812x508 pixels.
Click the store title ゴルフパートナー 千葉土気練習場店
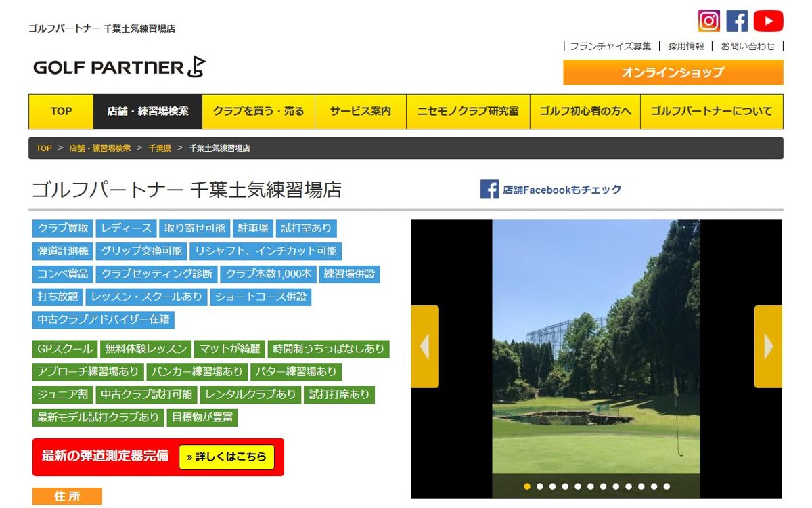point(187,190)
